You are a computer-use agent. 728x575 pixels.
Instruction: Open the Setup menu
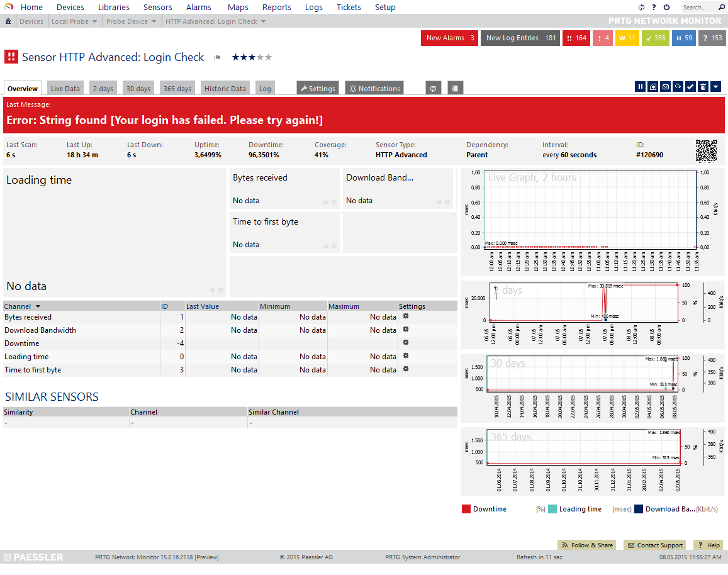click(x=385, y=7)
